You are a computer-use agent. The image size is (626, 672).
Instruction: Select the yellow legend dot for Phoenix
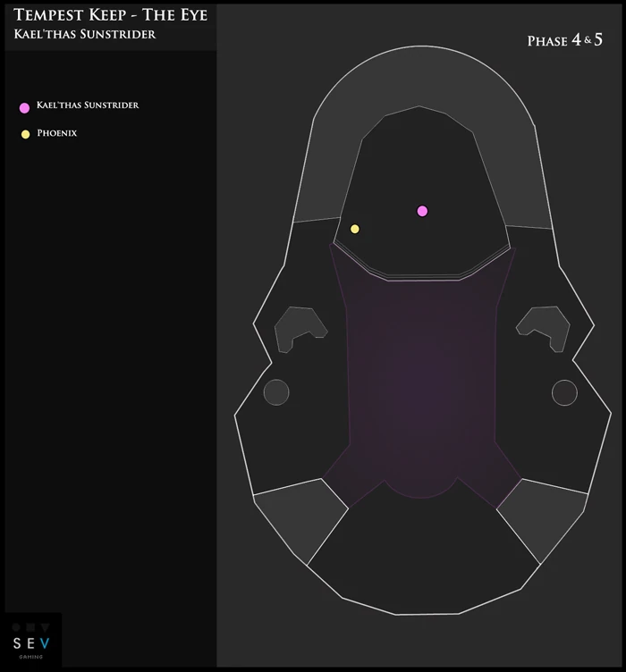click(25, 134)
